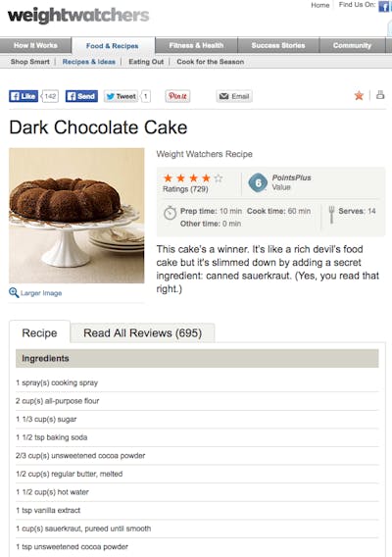
Task: Follow the Eating Out link
Action: [146, 62]
